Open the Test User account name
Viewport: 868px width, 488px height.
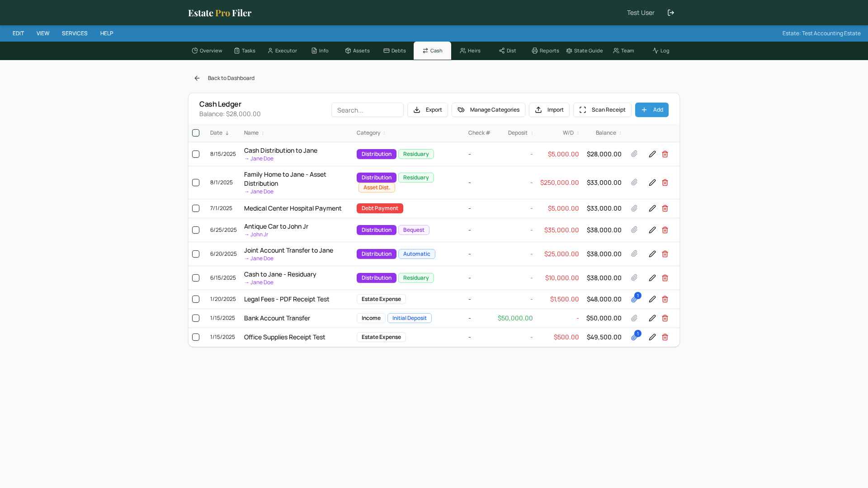(641, 13)
